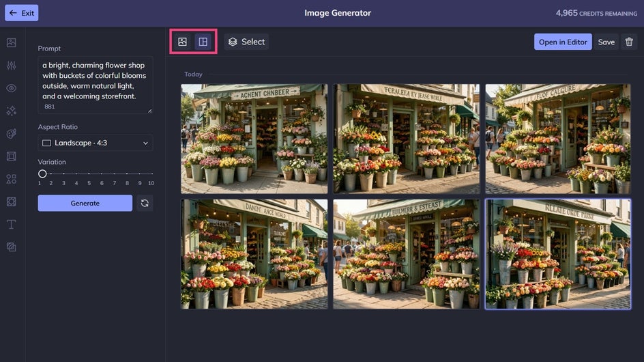The image size is (644, 362).
Task: Click the back arrow in the Exit button
Action: pyautogui.click(x=13, y=13)
